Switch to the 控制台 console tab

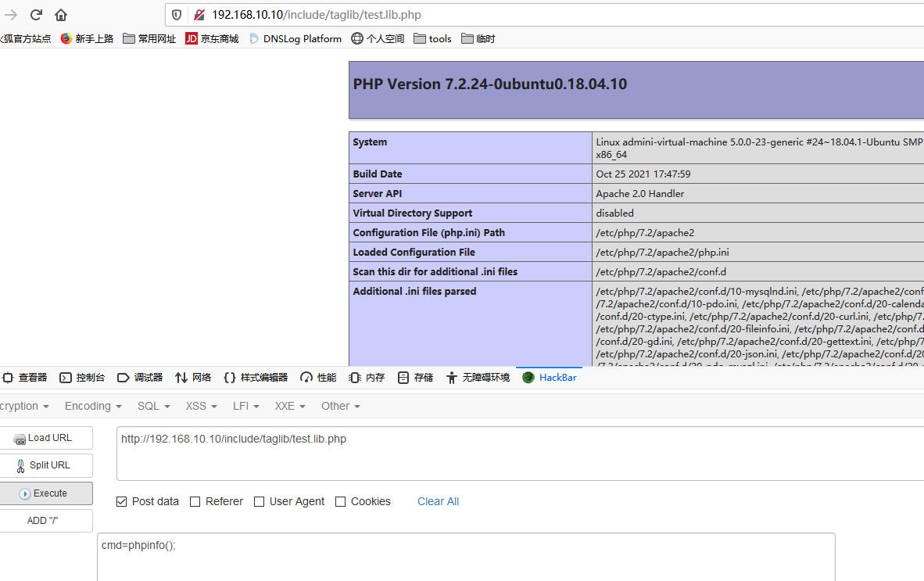83,378
